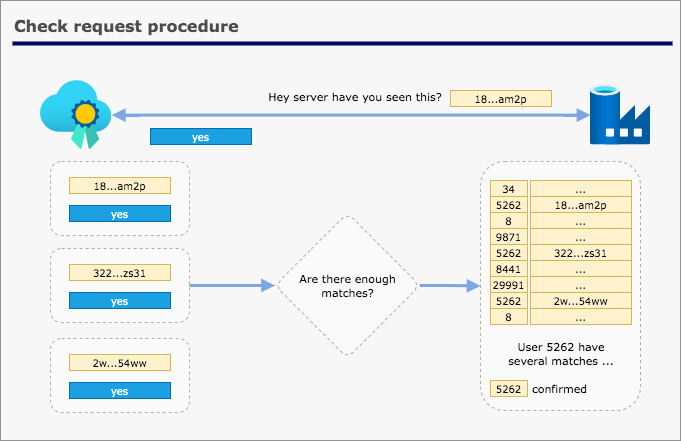681x441 pixels.
Task: Click the 322...zs31 cell in the table
Action: pos(581,253)
